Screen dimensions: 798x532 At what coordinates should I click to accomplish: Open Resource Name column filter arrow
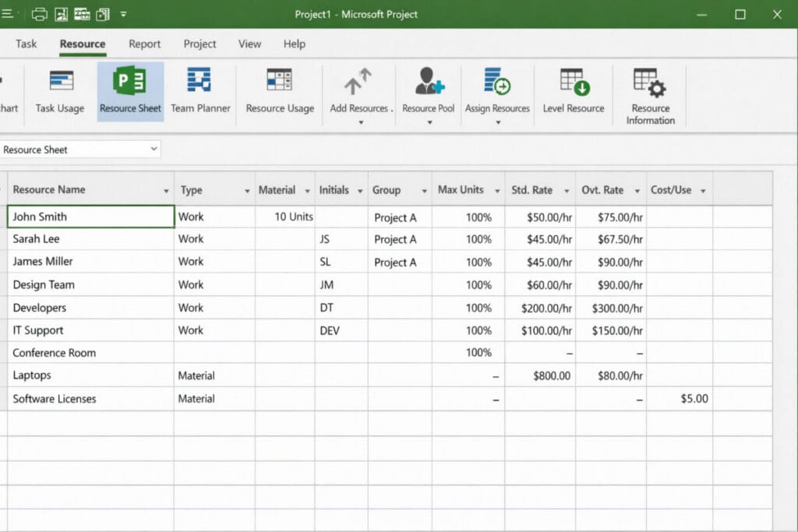[166, 191]
